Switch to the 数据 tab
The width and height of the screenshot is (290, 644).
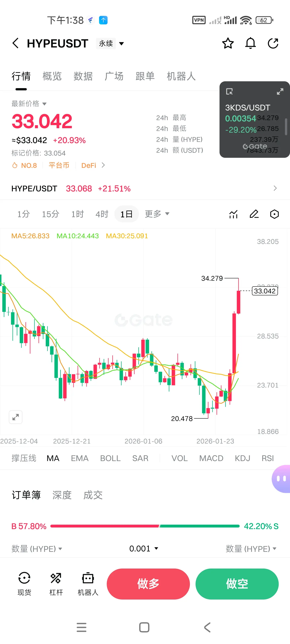coord(83,76)
